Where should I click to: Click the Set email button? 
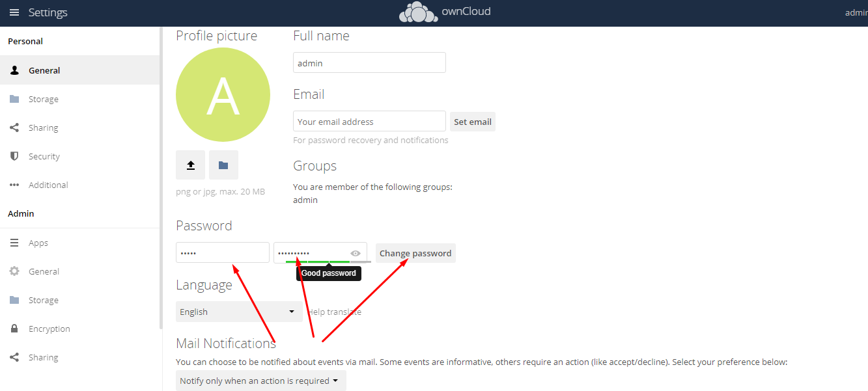472,122
